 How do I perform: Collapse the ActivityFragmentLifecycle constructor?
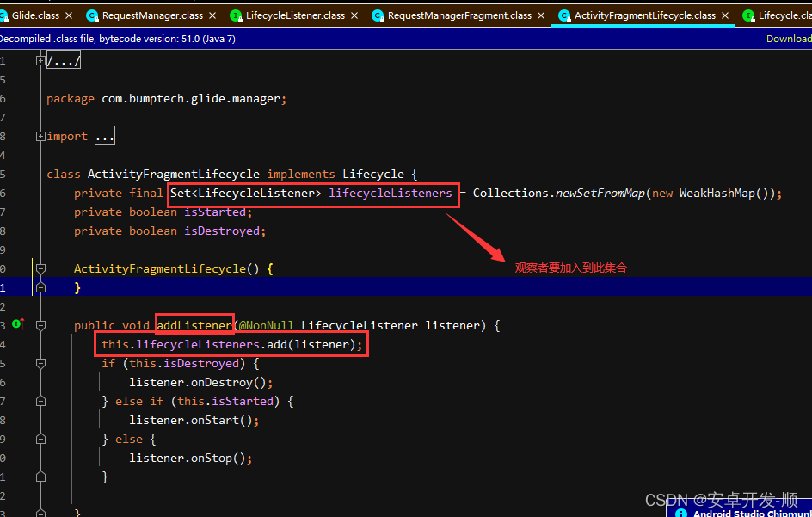point(40,268)
